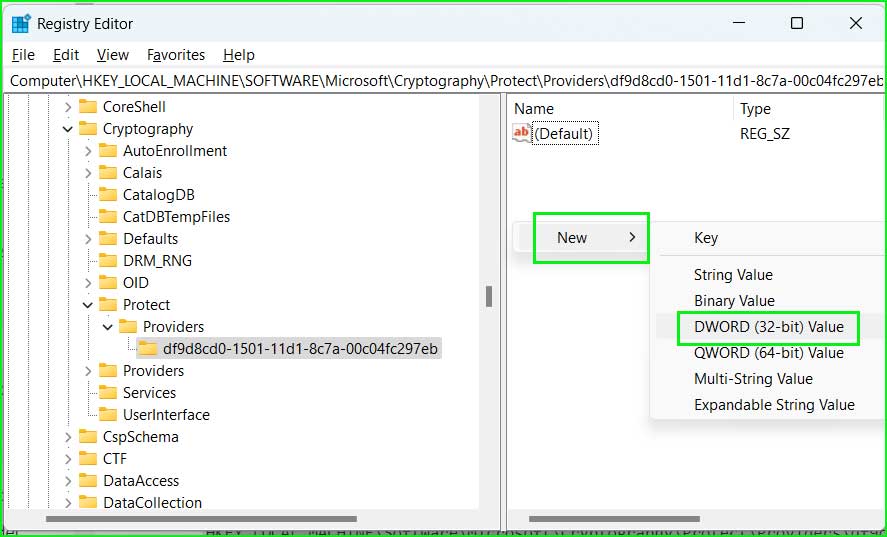Click the tree pane horizontal scrollbar
887x537 pixels.
tap(201, 519)
